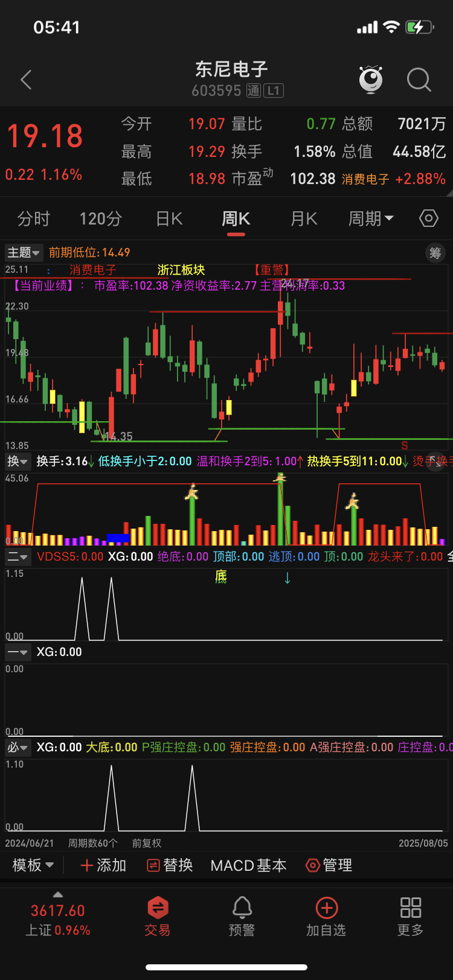
Task: Open chart settings hexagon icon
Action: (428, 218)
